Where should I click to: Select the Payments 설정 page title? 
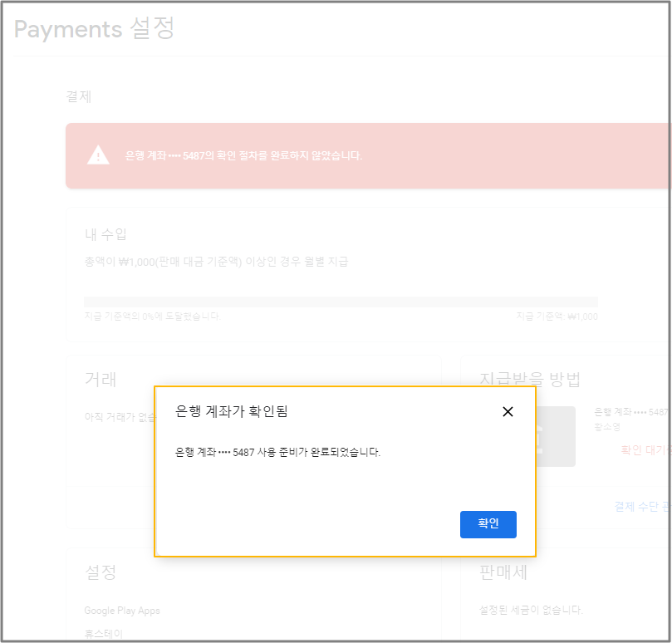tap(94, 29)
